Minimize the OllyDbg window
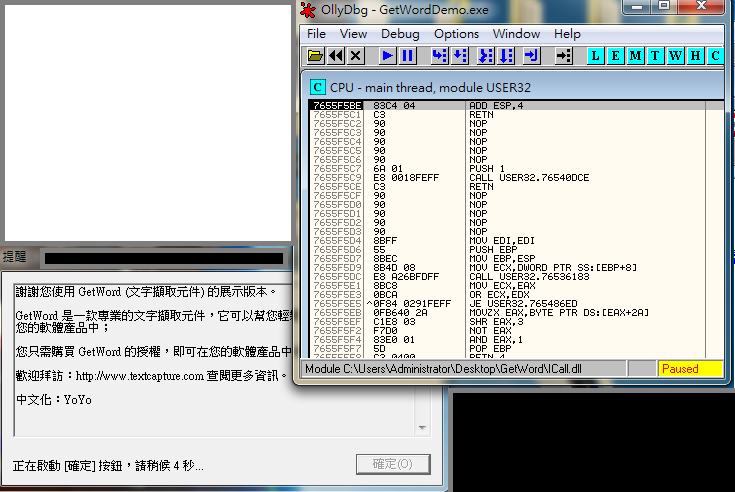Image resolution: width=735 pixels, height=492 pixels. pyautogui.click(x=637, y=7)
